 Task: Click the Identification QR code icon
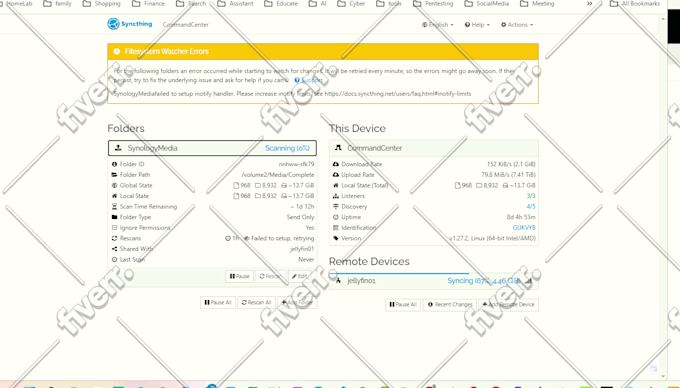click(x=336, y=228)
